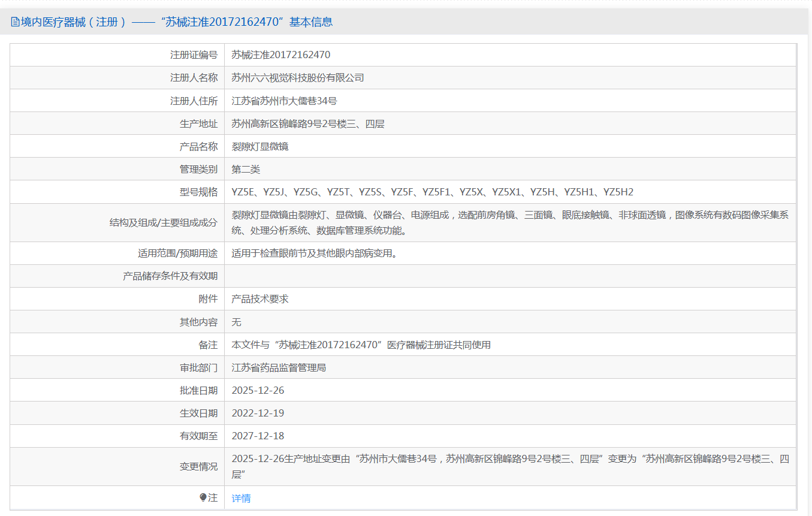
Task: Click the 管理类别 label
Action: tap(199, 169)
